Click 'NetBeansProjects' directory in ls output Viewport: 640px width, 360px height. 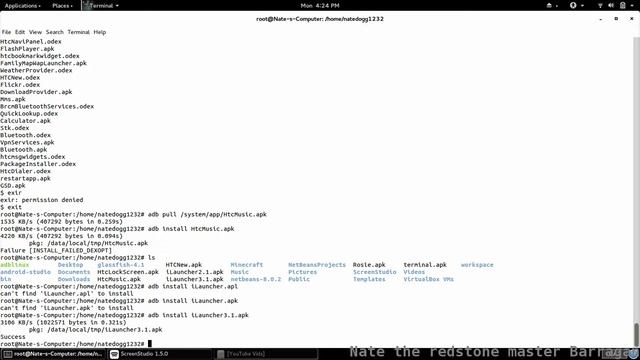(317, 265)
